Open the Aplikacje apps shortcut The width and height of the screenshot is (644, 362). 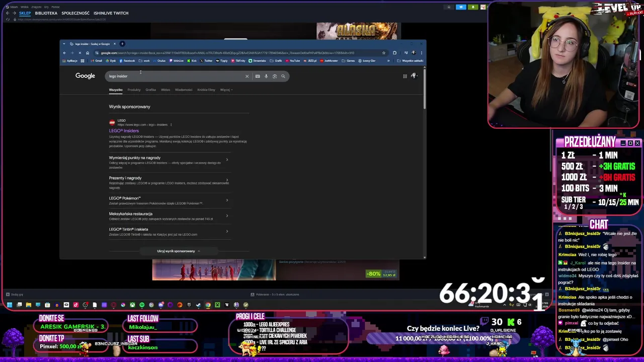coord(70,61)
